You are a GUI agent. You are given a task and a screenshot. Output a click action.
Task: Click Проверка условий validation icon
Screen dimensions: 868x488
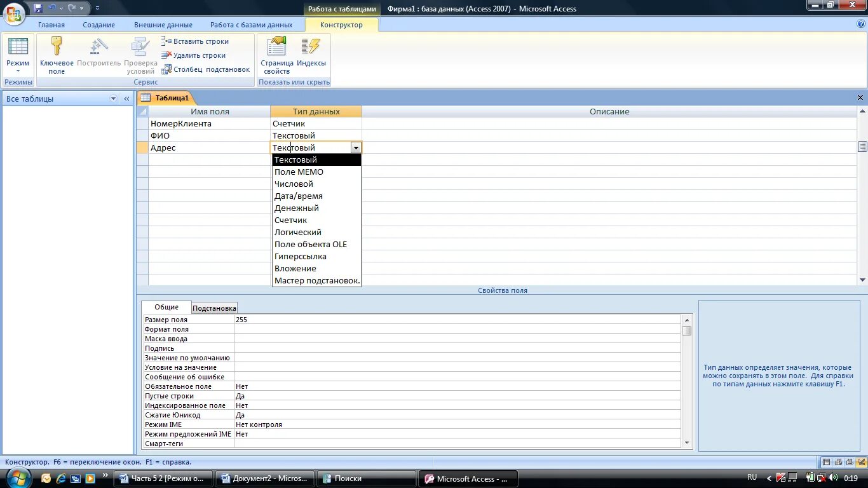(140, 55)
